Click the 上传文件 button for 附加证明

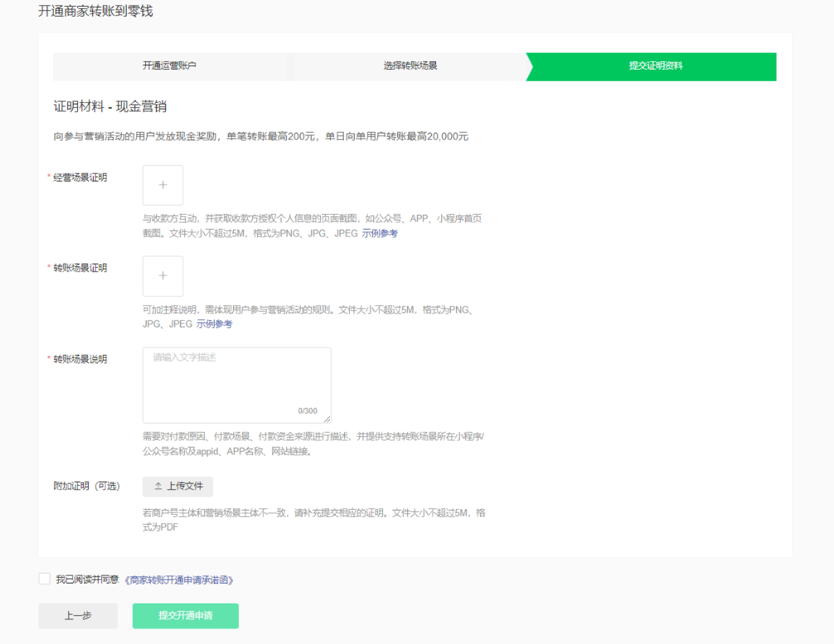point(177,487)
